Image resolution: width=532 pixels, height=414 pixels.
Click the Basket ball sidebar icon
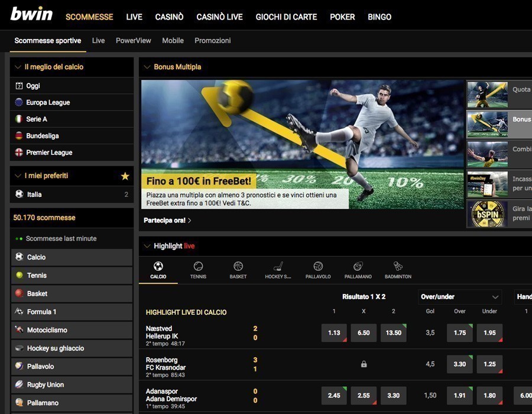[20, 293]
